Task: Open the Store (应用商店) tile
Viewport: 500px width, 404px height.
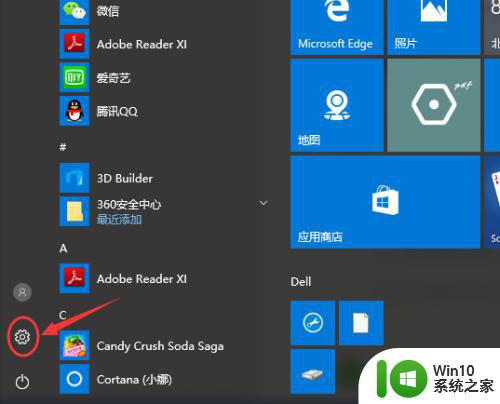Action: click(385, 202)
